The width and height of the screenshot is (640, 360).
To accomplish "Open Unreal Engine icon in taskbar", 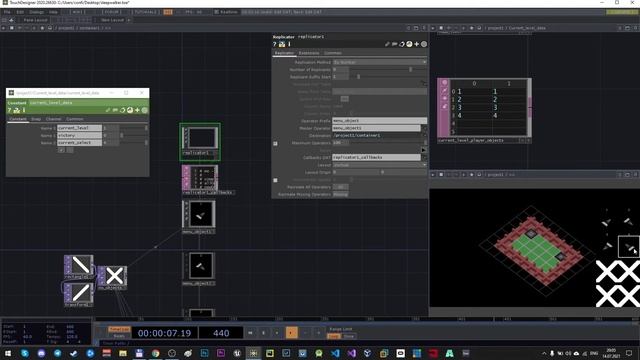I will pos(237,353).
